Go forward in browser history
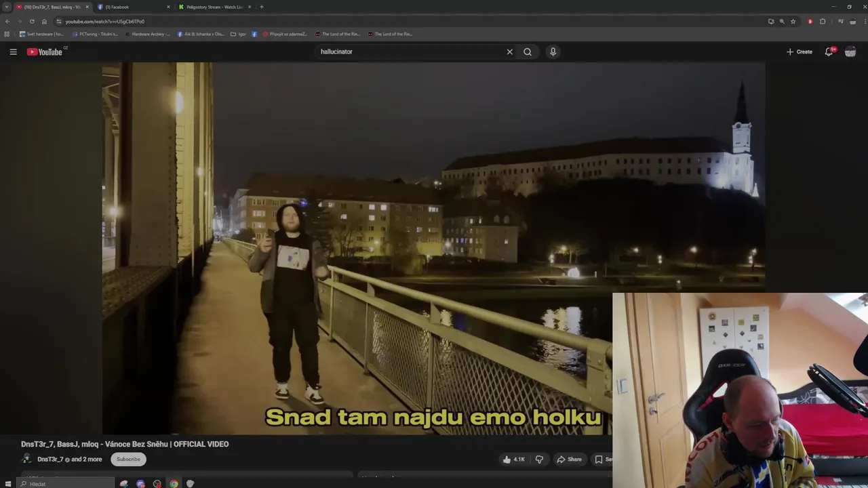This screenshot has height=488, width=868. 19,22
